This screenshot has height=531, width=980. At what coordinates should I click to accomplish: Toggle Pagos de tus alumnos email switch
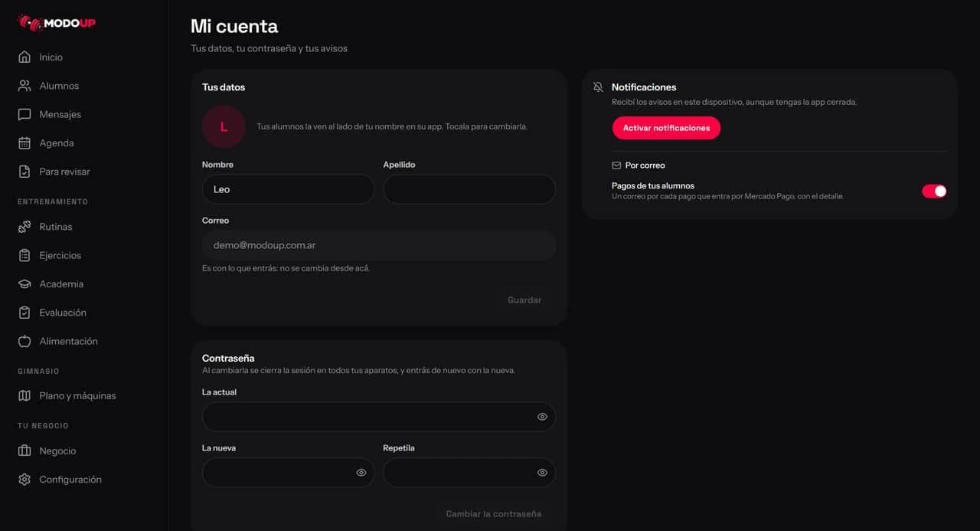point(934,191)
